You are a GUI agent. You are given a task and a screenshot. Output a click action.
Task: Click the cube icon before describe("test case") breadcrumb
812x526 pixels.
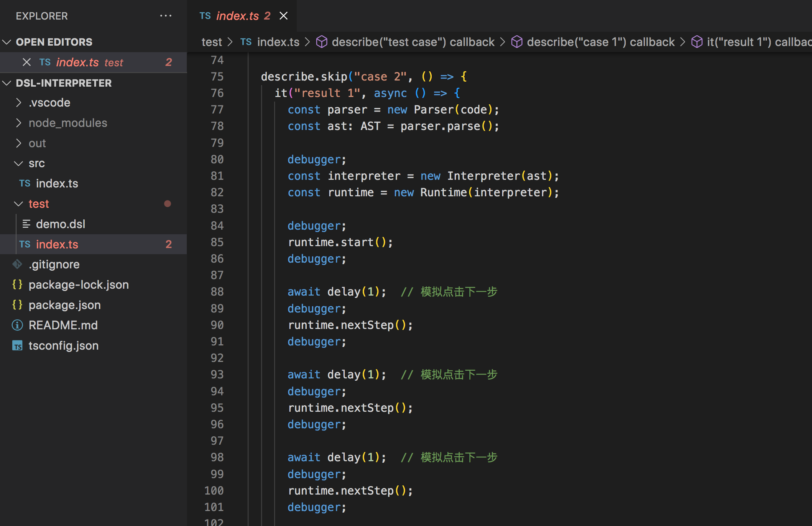321,42
